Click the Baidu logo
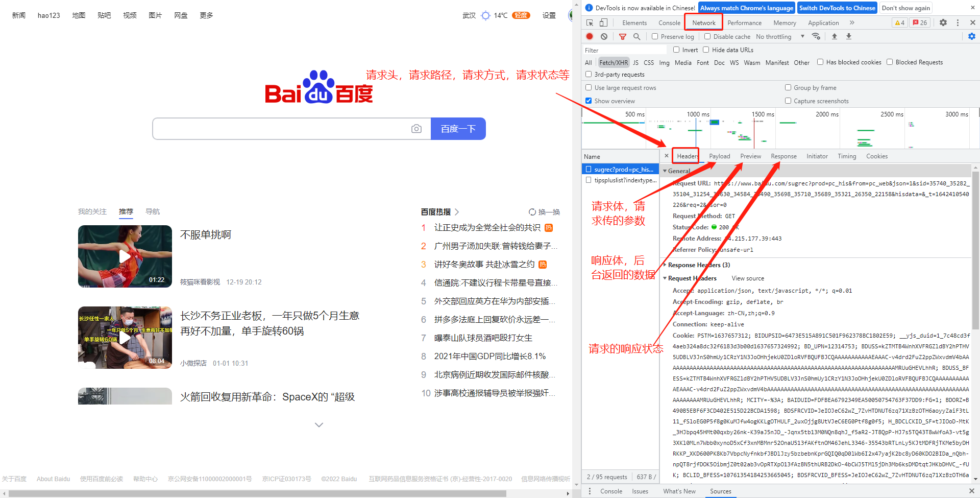Screen dimensions: 980x498 click(319, 87)
